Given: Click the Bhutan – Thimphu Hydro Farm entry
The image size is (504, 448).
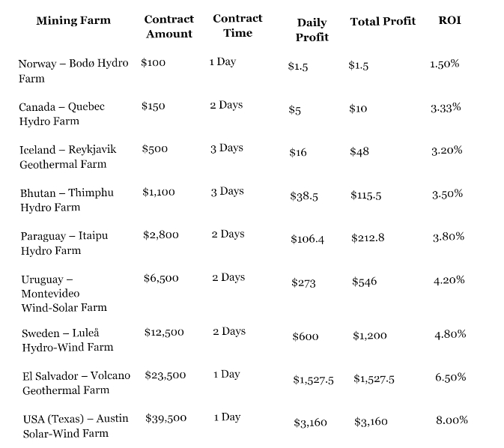Looking at the screenshot, I should pyautogui.click(x=67, y=200).
